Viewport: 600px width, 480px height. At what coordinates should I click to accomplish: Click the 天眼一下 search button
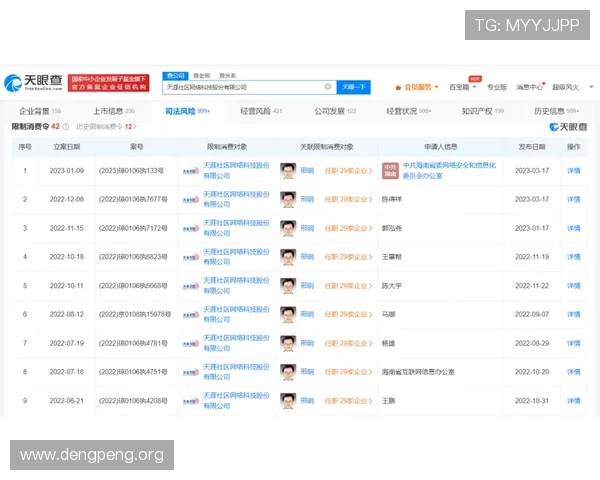click(x=354, y=87)
